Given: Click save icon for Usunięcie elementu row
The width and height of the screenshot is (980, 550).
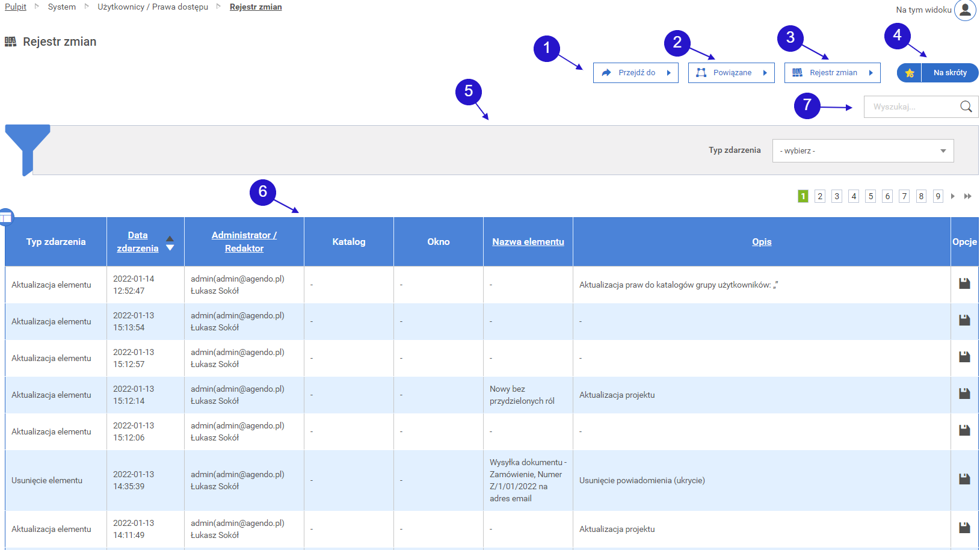Looking at the screenshot, I should point(964,479).
